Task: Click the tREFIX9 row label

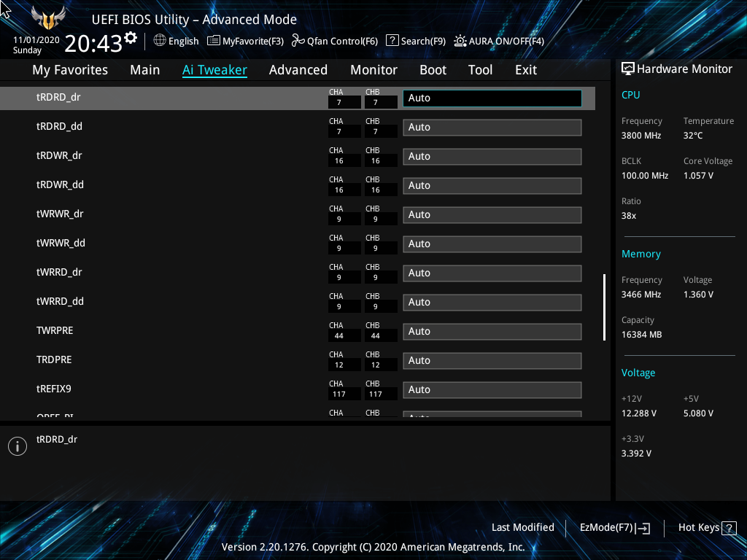Action: [54, 389]
